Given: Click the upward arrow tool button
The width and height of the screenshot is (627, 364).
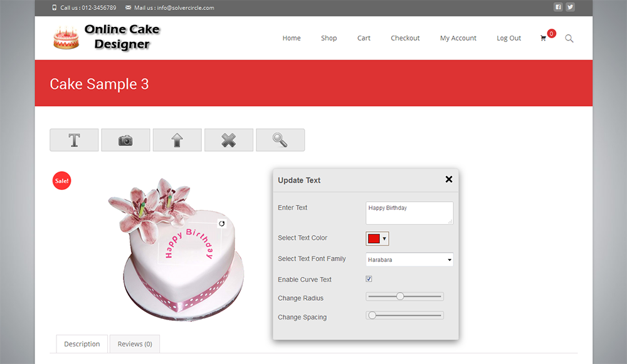Looking at the screenshot, I should (x=177, y=140).
